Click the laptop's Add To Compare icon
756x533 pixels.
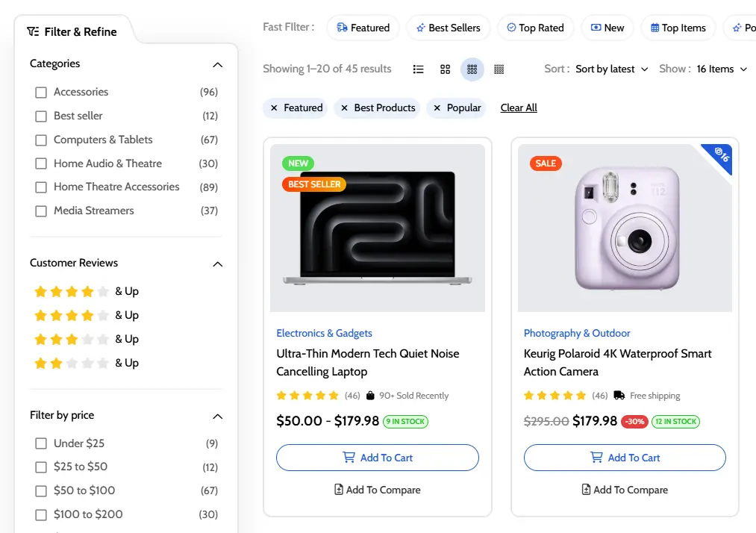tap(339, 490)
